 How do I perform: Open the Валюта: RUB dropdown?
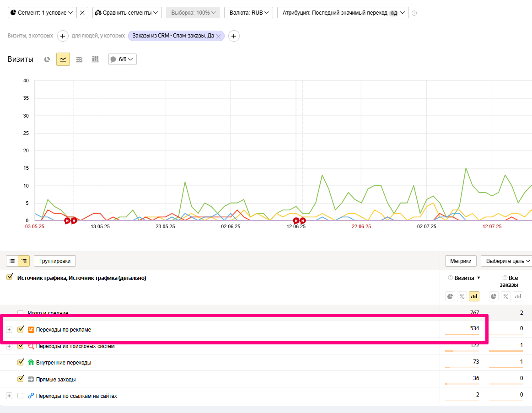[x=248, y=13]
